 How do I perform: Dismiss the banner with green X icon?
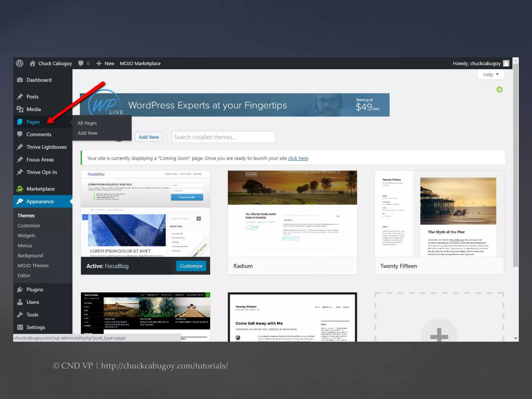coord(499,90)
